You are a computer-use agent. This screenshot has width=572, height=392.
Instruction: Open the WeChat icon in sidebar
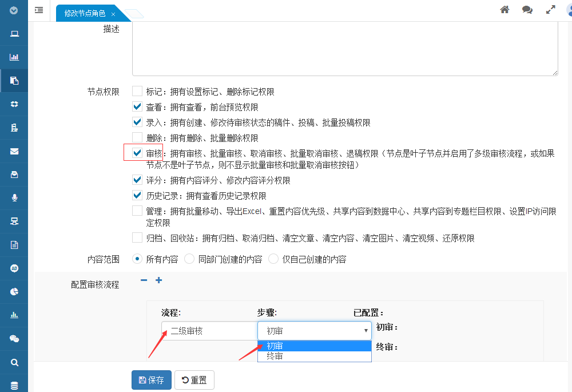tap(14, 338)
